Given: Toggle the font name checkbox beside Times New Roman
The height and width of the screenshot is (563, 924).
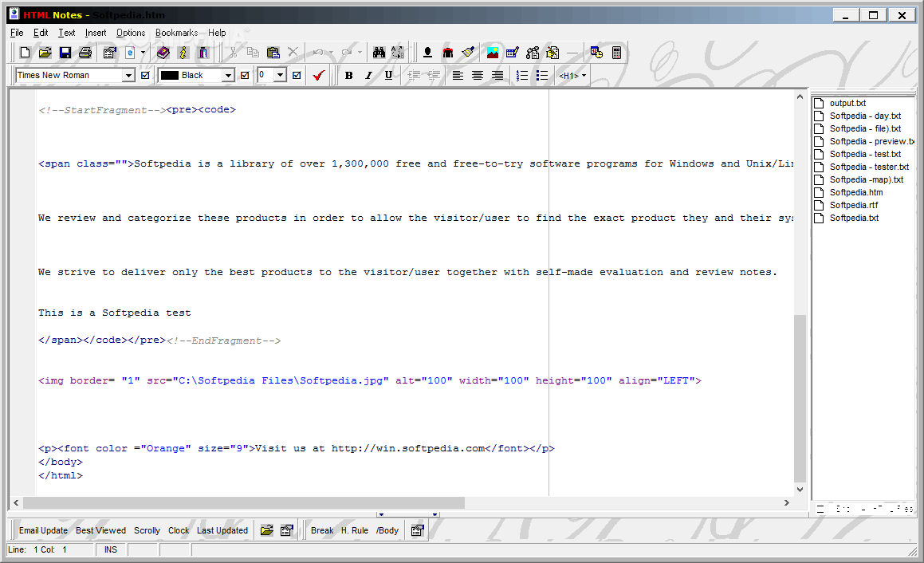Looking at the screenshot, I should tap(145, 76).
